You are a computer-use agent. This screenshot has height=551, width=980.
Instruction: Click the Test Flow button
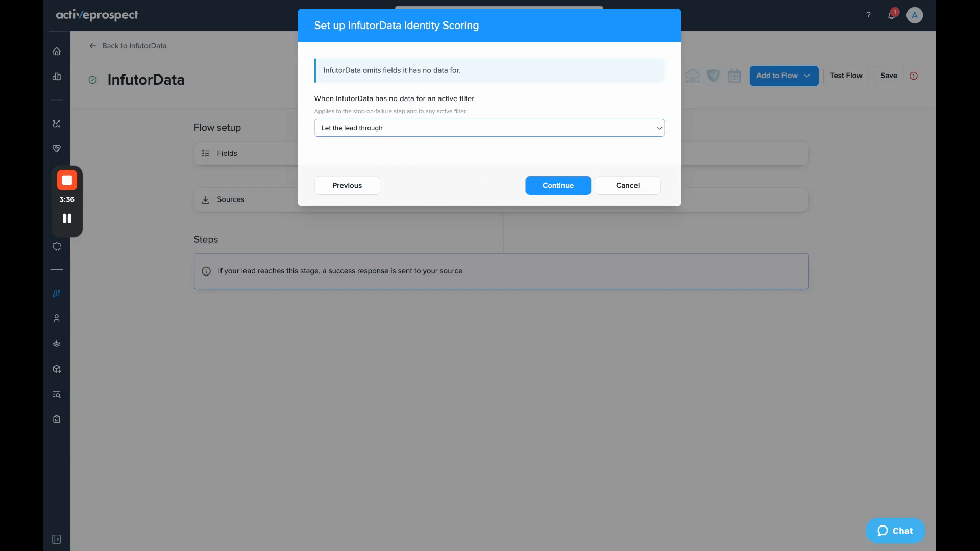(846, 76)
